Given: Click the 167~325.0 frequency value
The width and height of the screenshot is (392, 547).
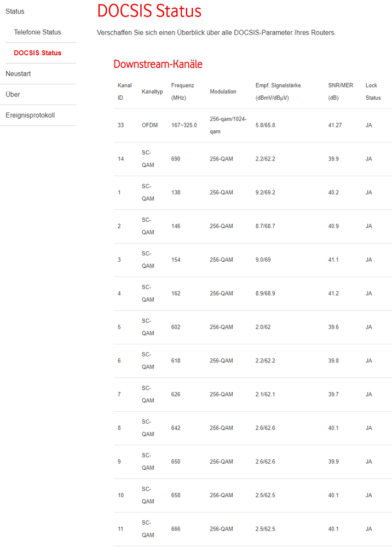Looking at the screenshot, I should pyautogui.click(x=184, y=125).
